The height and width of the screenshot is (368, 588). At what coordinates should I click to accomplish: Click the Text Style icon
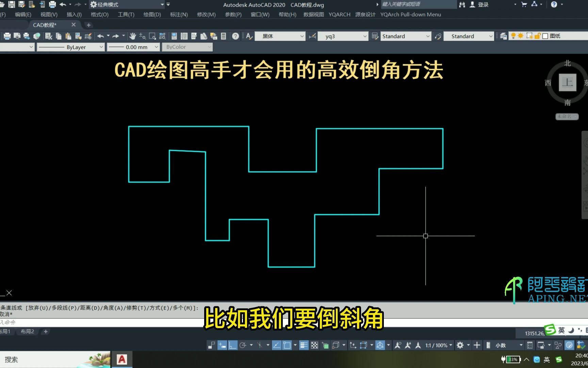pos(249,36)
